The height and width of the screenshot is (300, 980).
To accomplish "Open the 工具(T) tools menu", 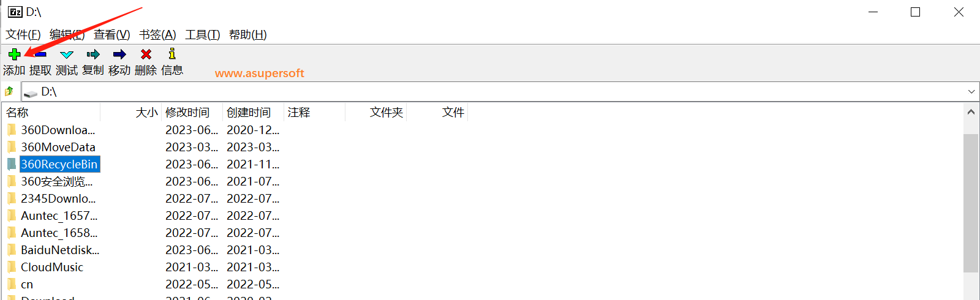I will pos(203,35).
